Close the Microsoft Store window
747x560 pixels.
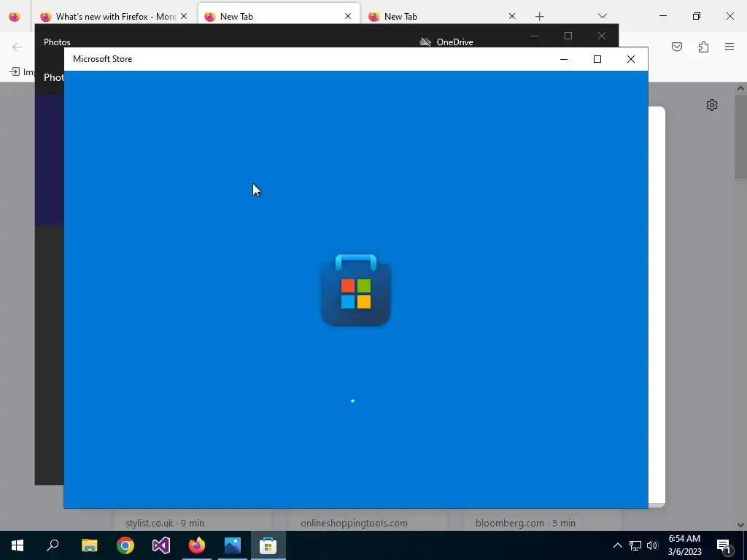point(631,59)
